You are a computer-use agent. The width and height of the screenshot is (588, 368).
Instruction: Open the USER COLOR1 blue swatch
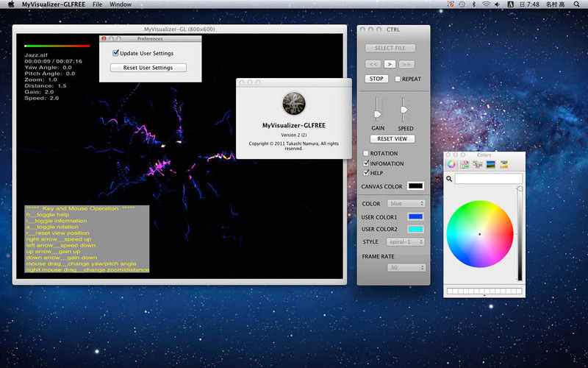(x=415, y=216)
